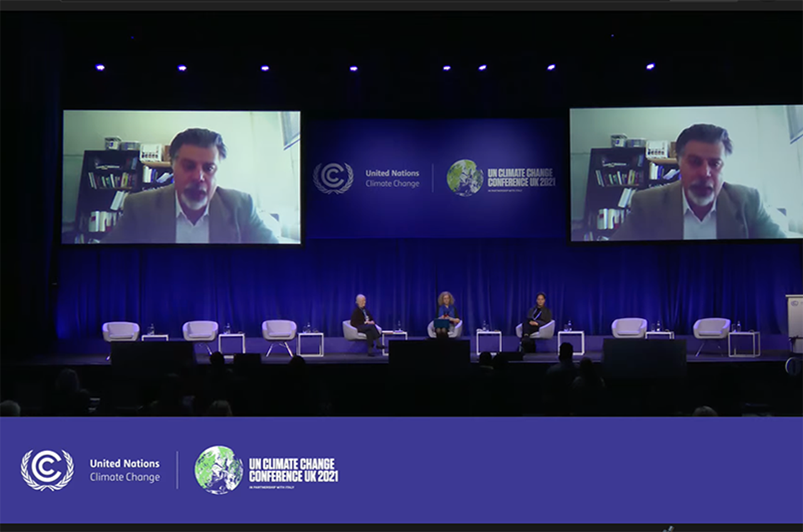The width and height of the screenshot is (803, 532).
Task: Click the dark bar at the top of the screen
Action: pyautogui.click(x=401, y=5)
